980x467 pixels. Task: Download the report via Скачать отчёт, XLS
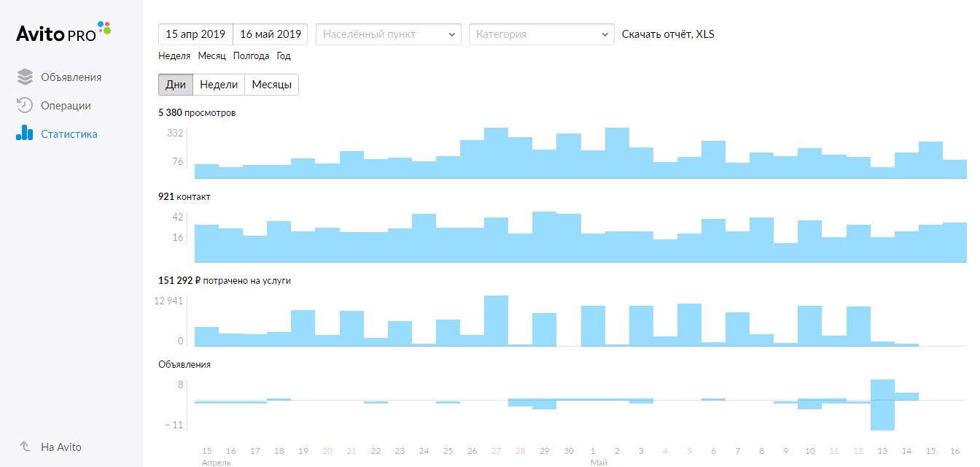click(x=668, y=34)
